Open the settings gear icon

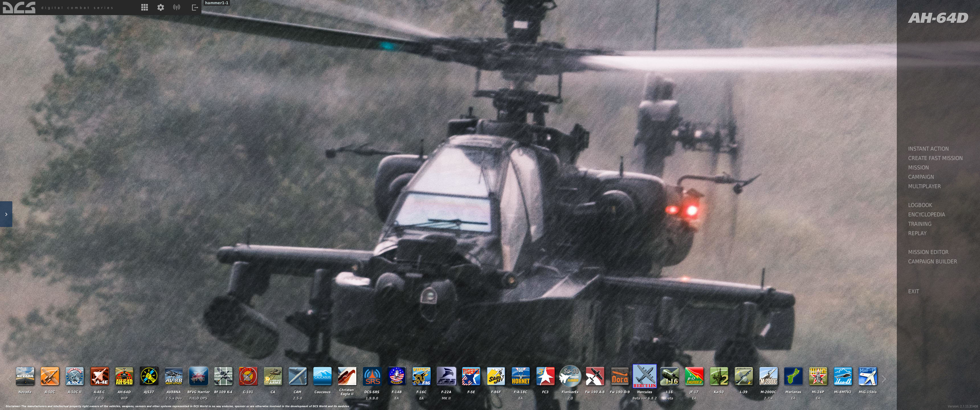(x=160, y=7)
